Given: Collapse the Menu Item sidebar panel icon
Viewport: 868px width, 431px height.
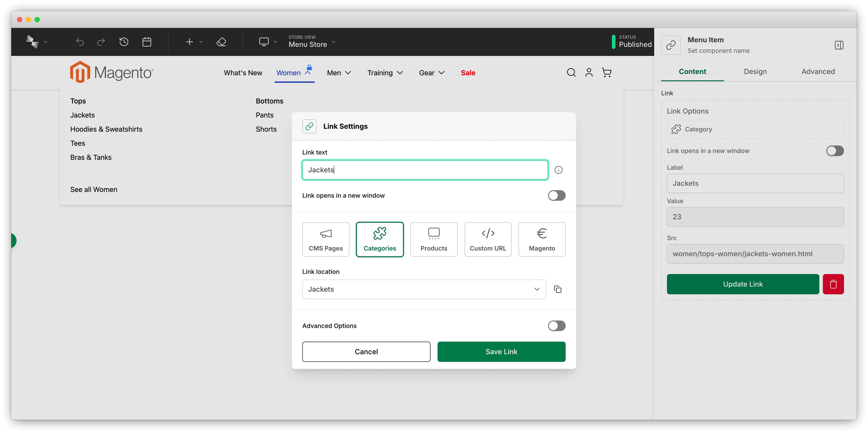Looking at the screenshot, I should 839,45.
